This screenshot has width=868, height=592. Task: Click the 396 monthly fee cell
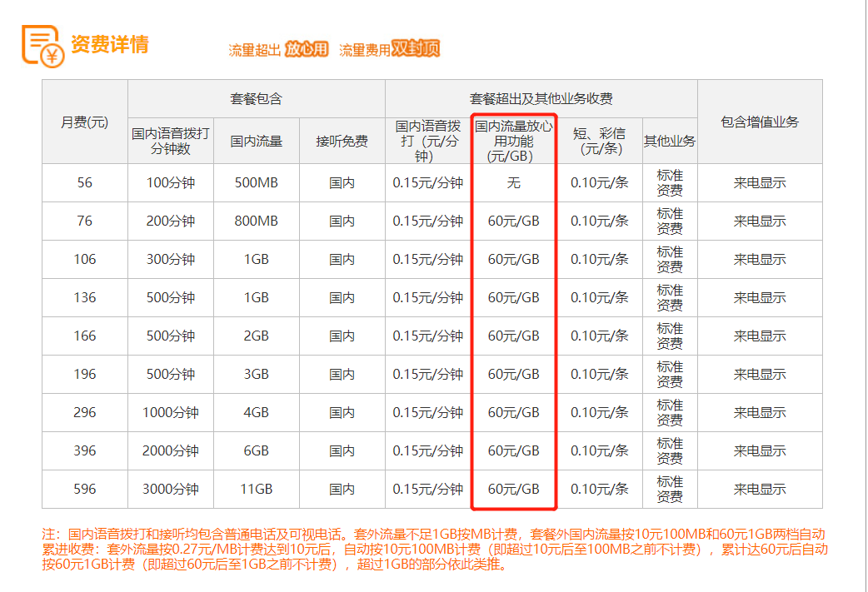pos(85,450)
